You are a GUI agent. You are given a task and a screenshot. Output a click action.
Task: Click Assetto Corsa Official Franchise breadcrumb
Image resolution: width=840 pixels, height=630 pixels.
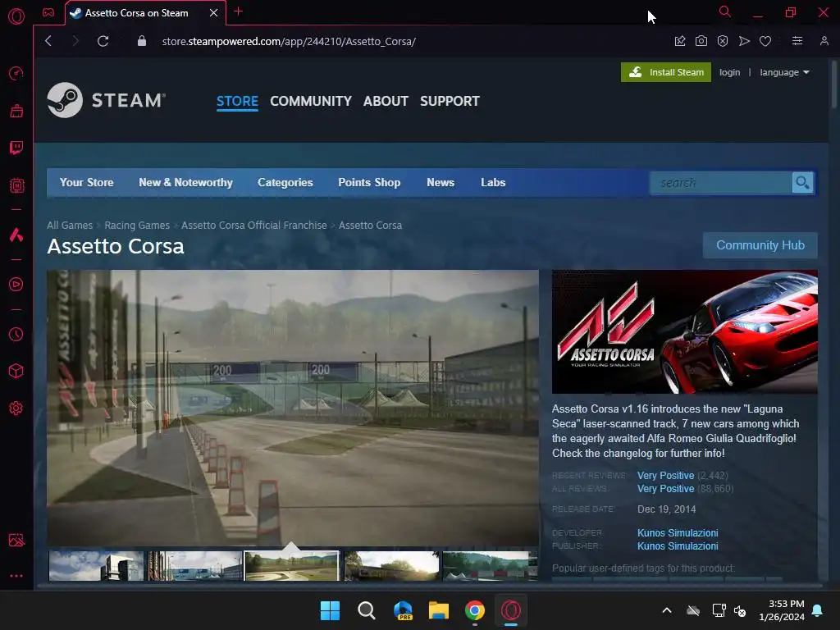(x=254, y=226)
